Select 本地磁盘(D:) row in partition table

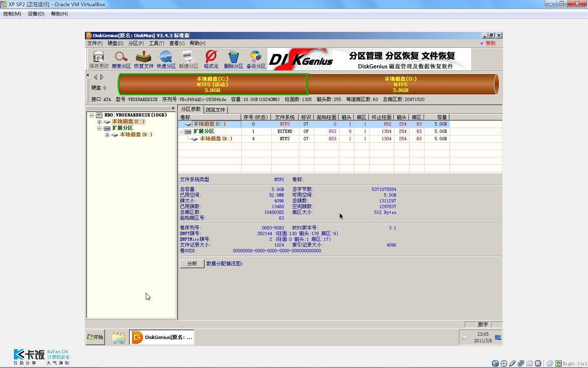coord(314,139)
